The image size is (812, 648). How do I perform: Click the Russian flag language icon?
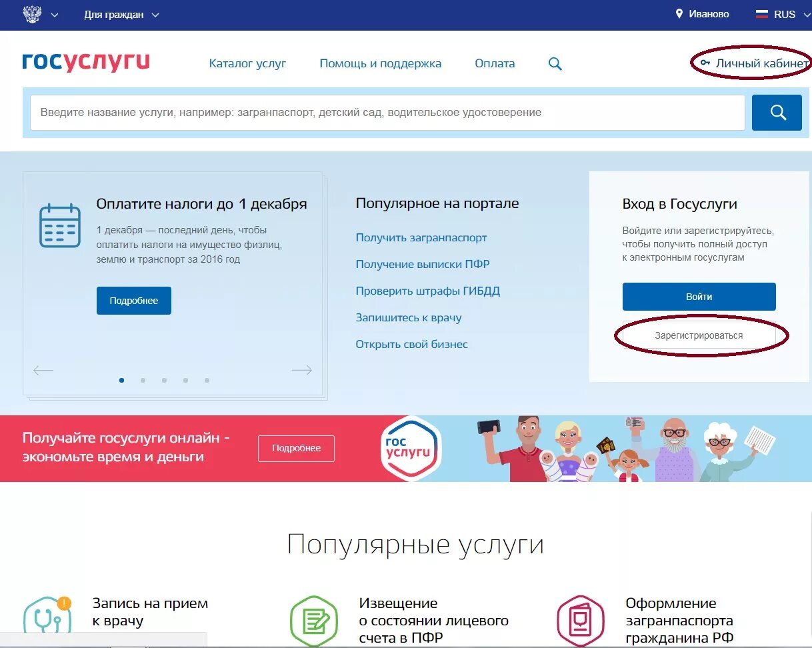(x=761, y=14)
